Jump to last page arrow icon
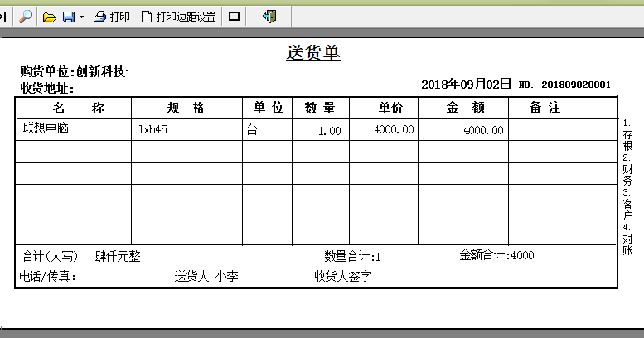The height and width of the screenshot is (338, 644). coord(3,17)
